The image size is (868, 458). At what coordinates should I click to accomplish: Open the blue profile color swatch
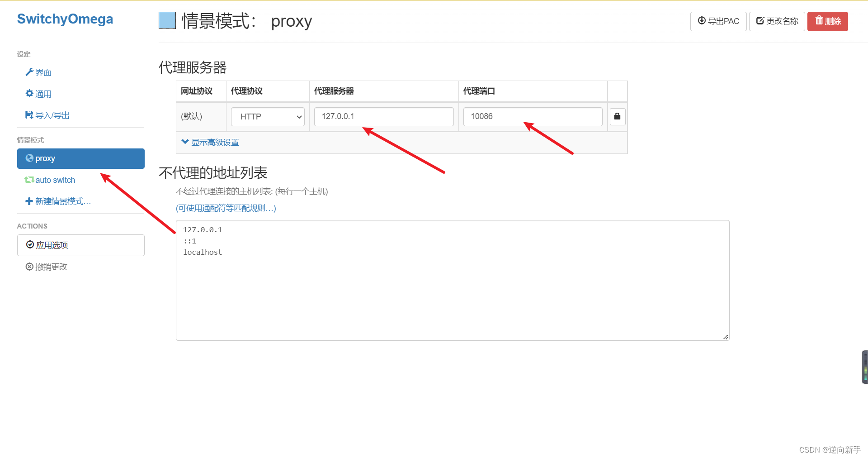tap(167, 21)
